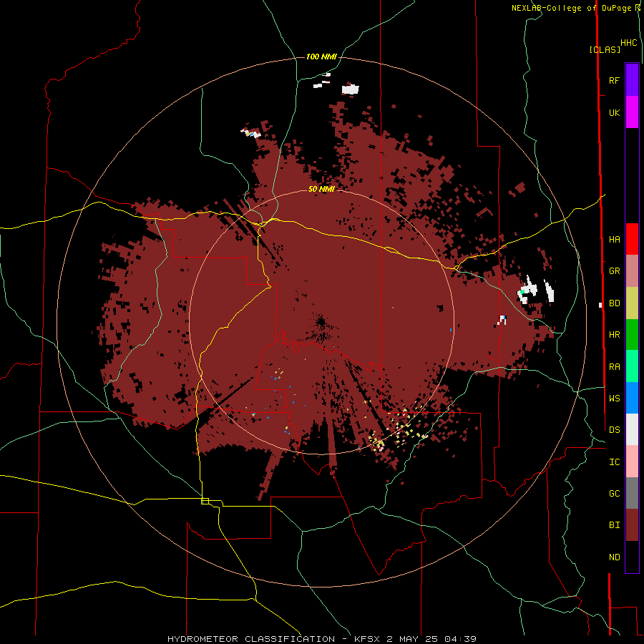The image size is (644, 644).
Task: Click the GC legend label
Action: click(x=614, y=494)
